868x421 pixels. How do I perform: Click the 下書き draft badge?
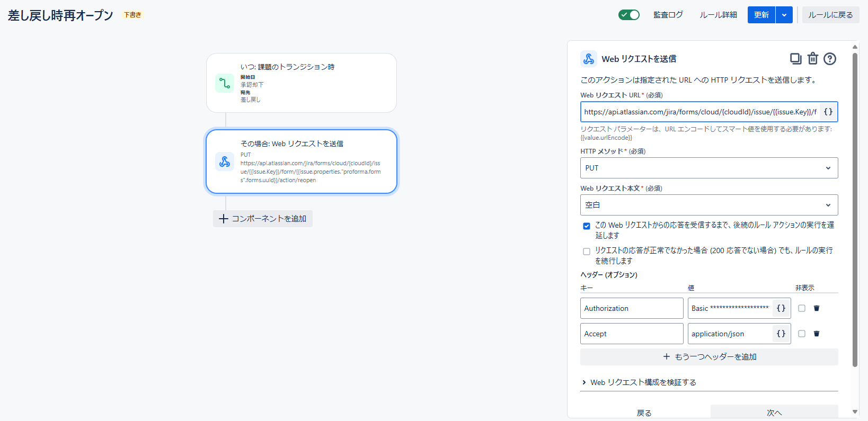[132, 15]
